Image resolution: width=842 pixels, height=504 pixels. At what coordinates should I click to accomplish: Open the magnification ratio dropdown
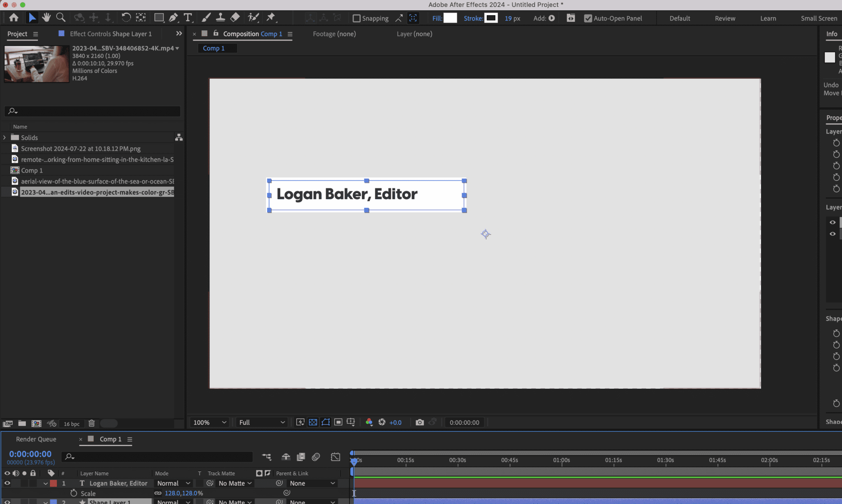pos(209,422)
